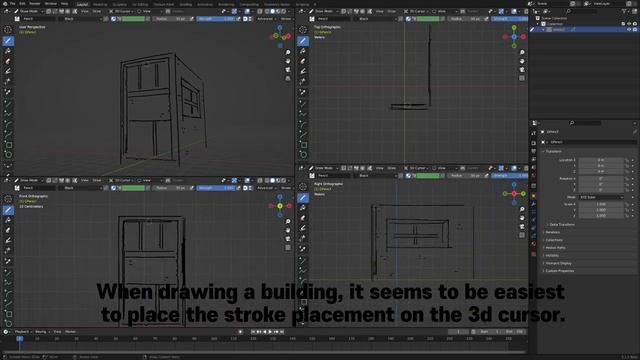Screen dimensions: 640x360
Task: Click the pan hand icon in User Perspective viewport
Action: coord(288,61)
